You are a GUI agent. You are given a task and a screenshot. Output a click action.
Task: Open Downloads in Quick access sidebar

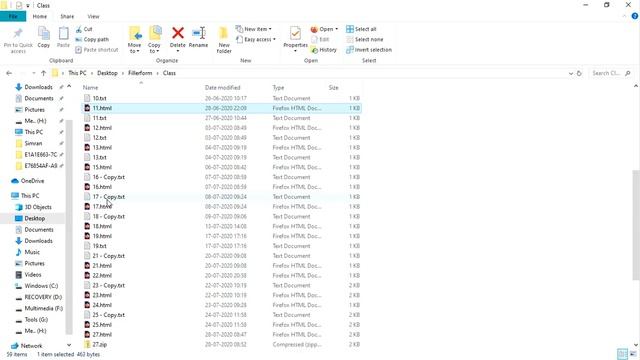(x=38, y=87)
